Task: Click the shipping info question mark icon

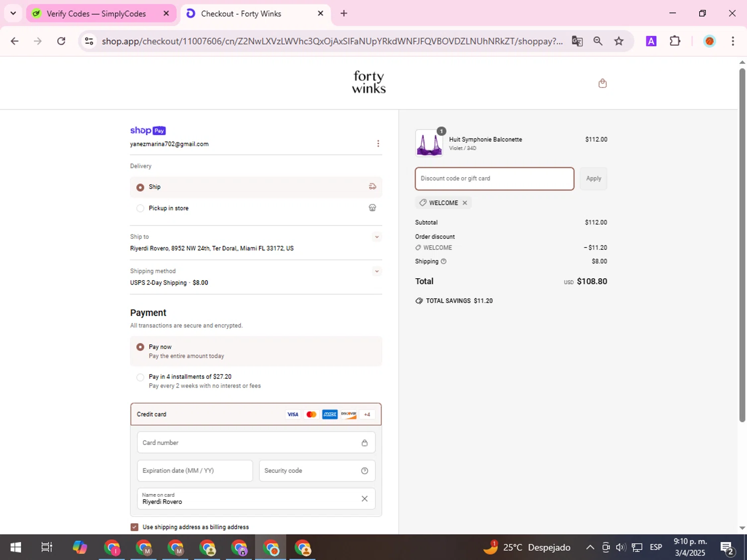Action: pos(443,261)
